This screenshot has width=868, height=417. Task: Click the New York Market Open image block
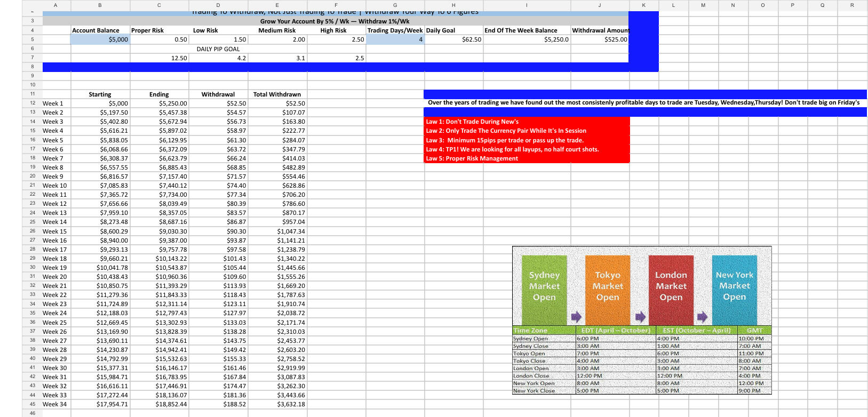click(735, 290)
